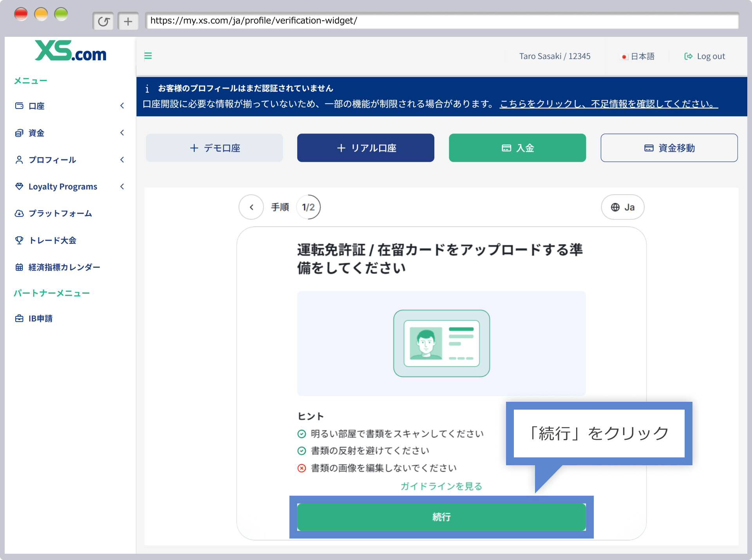The width and height of the screenshot is (752, 560).
Task: Click the リアル口座 button
Action: 365,148
